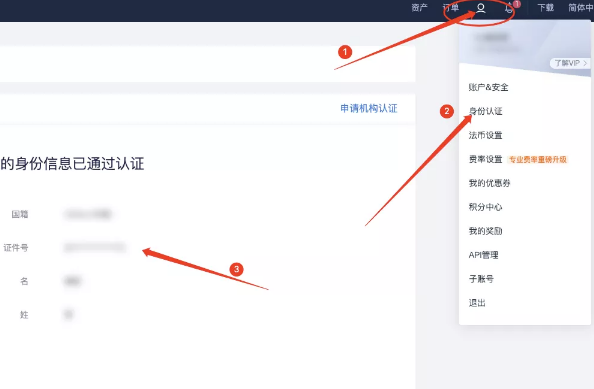Screen dimensions: 594x389
Task: Click the 姓 field label
Action: pyautogui.click(x=24, y=314)
